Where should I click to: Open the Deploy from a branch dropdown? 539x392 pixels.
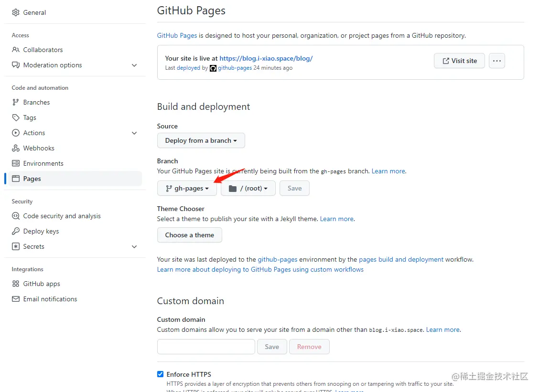coord(201,140)
